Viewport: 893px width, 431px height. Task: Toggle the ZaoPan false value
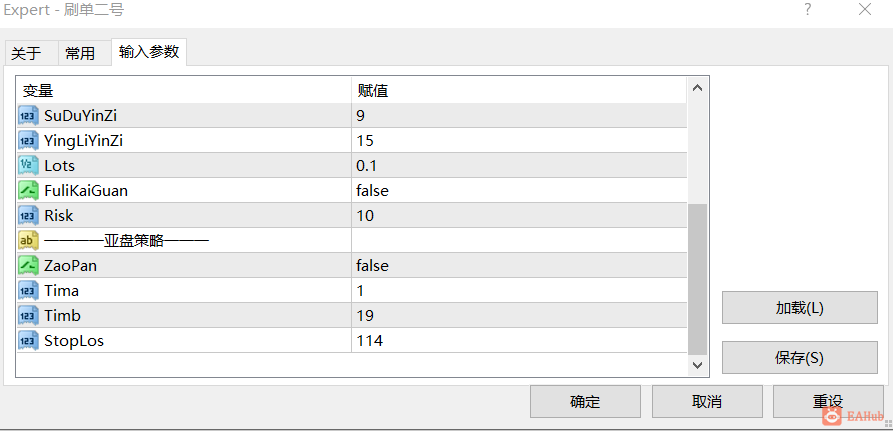click(x=519, y=266)
